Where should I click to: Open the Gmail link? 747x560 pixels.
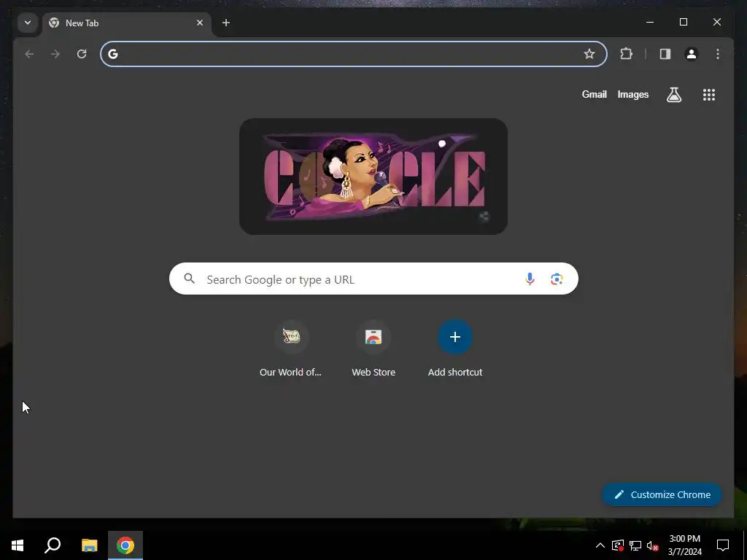click(594, 94)
